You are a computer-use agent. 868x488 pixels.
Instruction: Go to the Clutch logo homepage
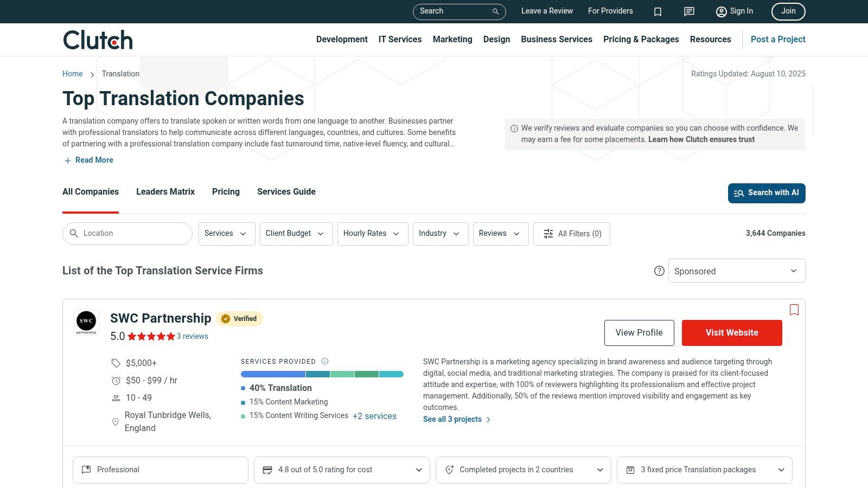pos(98,40)
